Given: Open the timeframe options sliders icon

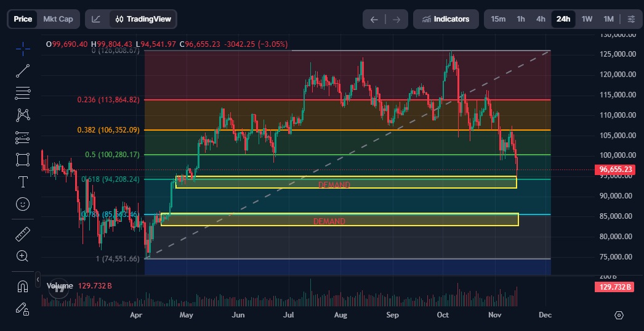Looking at the screenshot, I should point(631,19).
